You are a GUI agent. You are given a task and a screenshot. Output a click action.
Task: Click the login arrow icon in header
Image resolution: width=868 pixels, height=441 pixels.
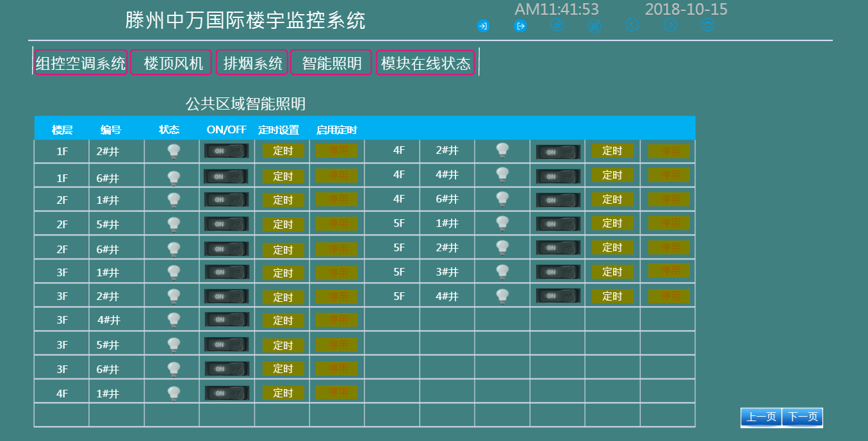[483, 26]
